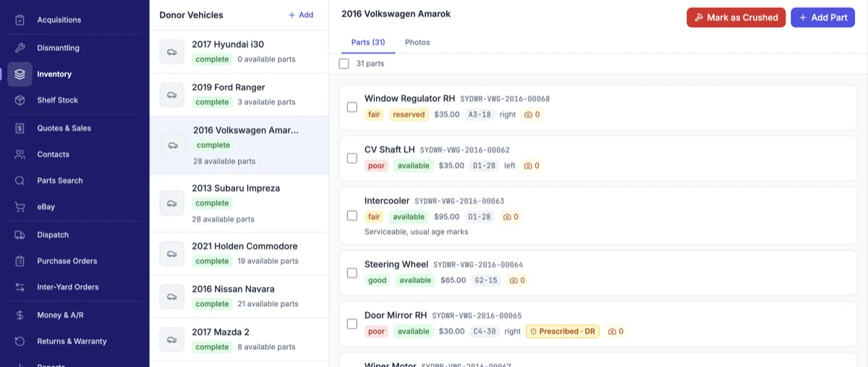Click the Shelf Stock box icon
Screen dimensions: 868x367
click(x=20, y=100)
